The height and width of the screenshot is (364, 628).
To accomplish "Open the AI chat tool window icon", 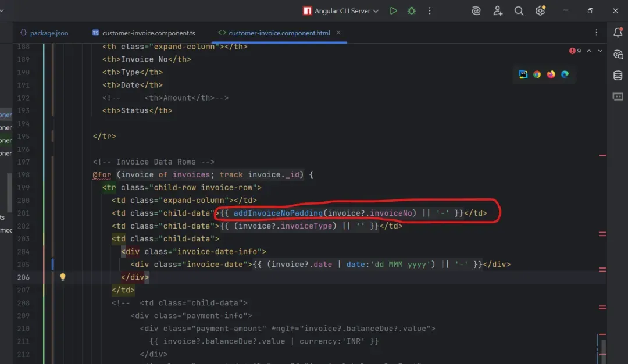I will pyautogui.click(x=618, y=55).
